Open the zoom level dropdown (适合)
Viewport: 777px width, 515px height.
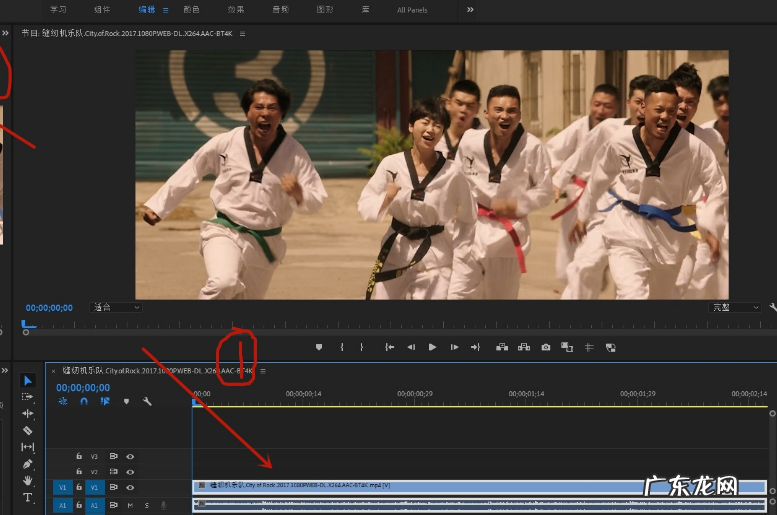(x=116, y=307)
